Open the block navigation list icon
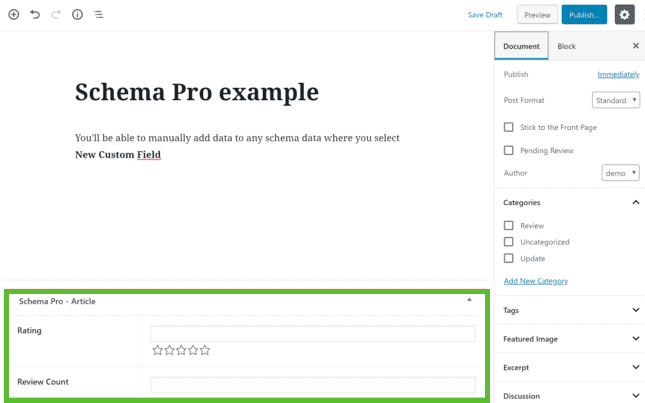645x403 pixels. coord(98,15)
